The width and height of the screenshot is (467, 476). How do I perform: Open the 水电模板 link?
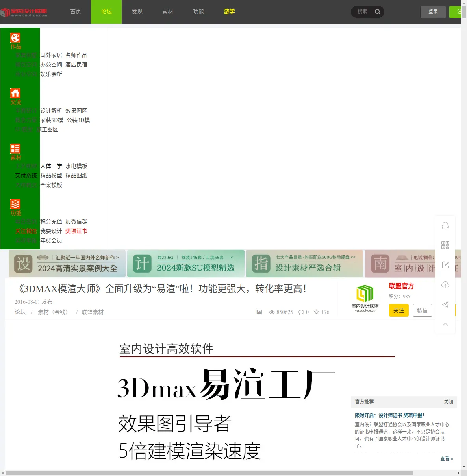point(76,166)
